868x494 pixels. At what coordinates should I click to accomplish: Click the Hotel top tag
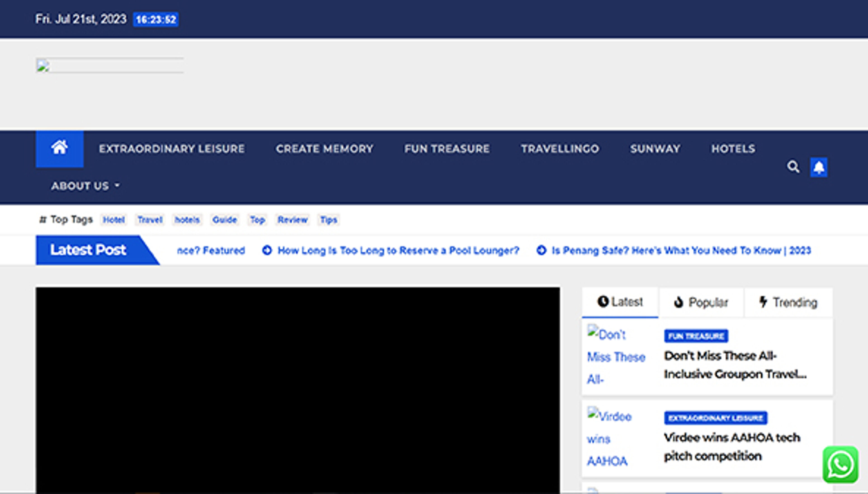click(114, 220)
